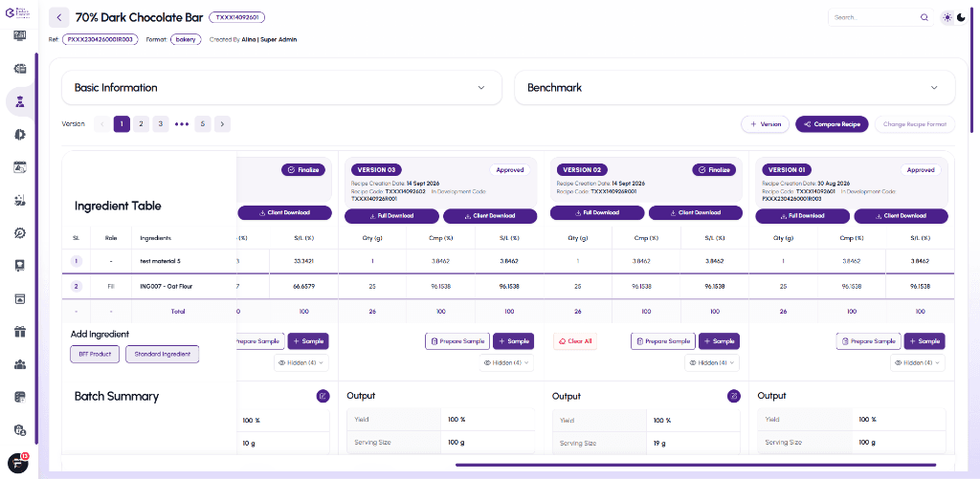Image resolution: width=980 pixels, height=479 pixels.
Task: Open the calendar image sidebar icon
Action: pos(20,166)
